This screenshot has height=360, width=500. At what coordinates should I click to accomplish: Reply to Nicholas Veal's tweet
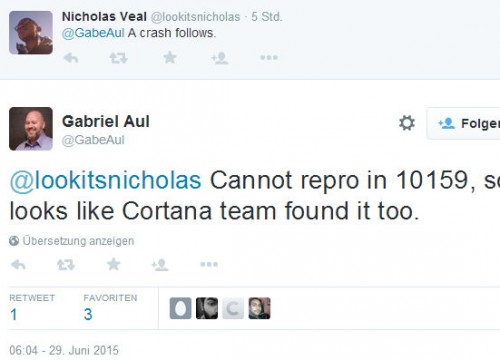71,58
